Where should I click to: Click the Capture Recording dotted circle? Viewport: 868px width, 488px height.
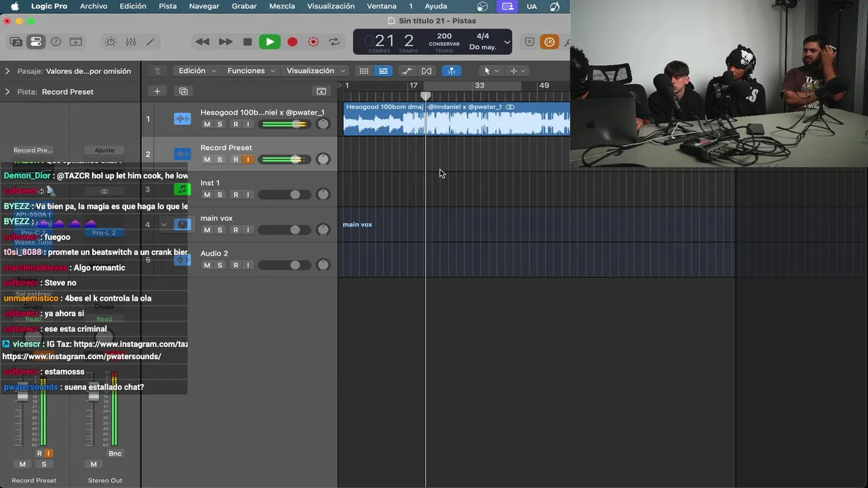[x=313, y=42]
